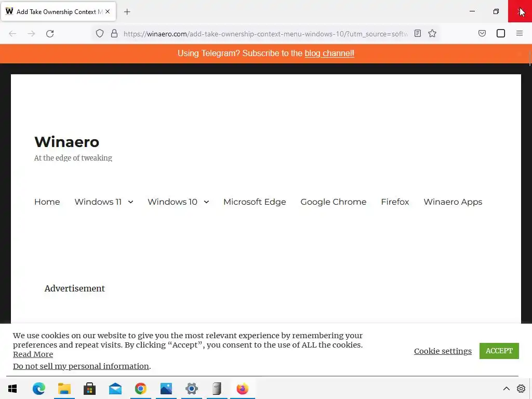Toggle reader view in the address bar
This screenshot has height=399, width=532.
point(418,33)
